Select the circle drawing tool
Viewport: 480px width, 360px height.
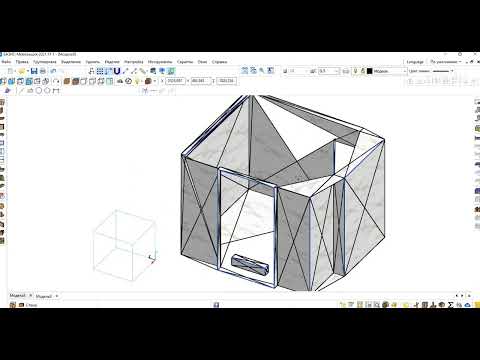tap(38, 91)
